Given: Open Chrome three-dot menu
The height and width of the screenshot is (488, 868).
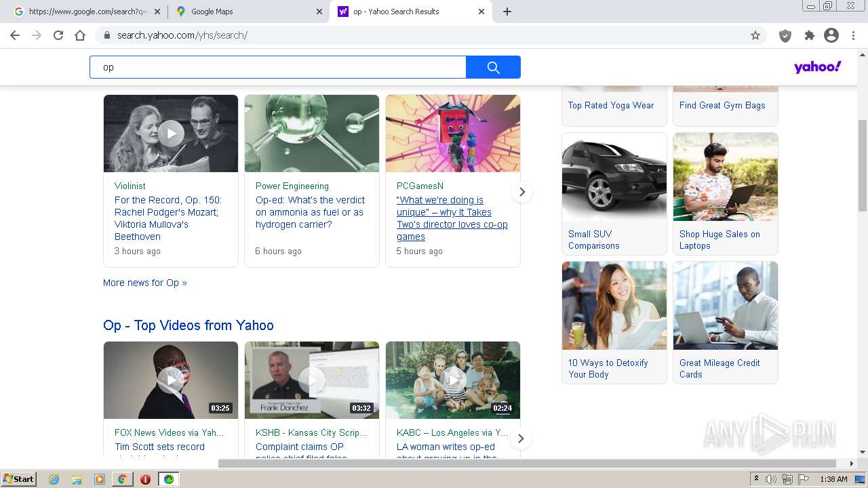Looking at the screenshot, I should click(x=853, y=35).
